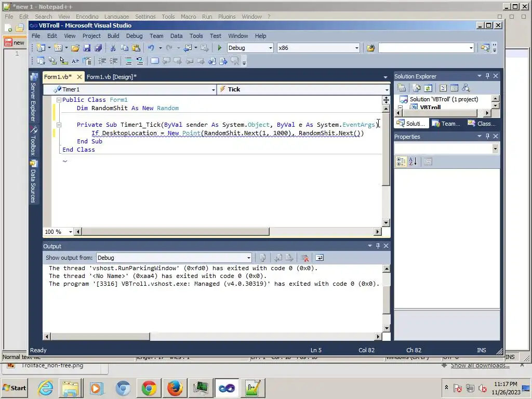
Task: Click the Open File folder icon
Action: 75,48
